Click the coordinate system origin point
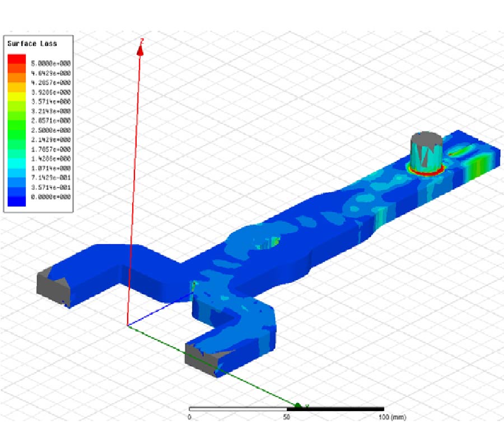504x448 pixels. [128, 325]
